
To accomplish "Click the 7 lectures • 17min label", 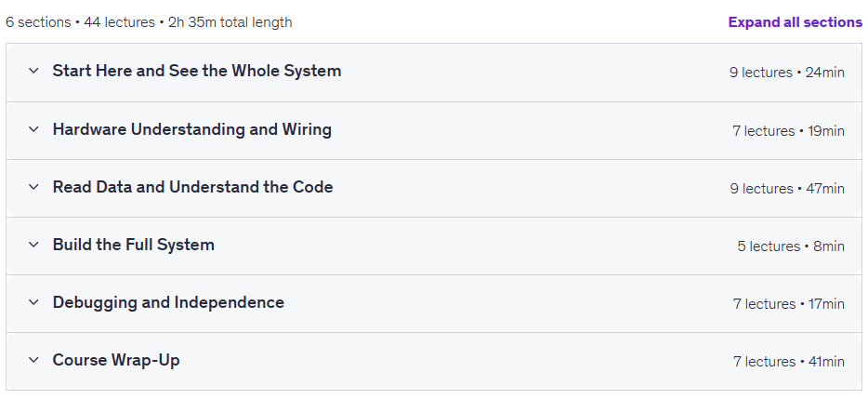I will click(x=789, y=304).
